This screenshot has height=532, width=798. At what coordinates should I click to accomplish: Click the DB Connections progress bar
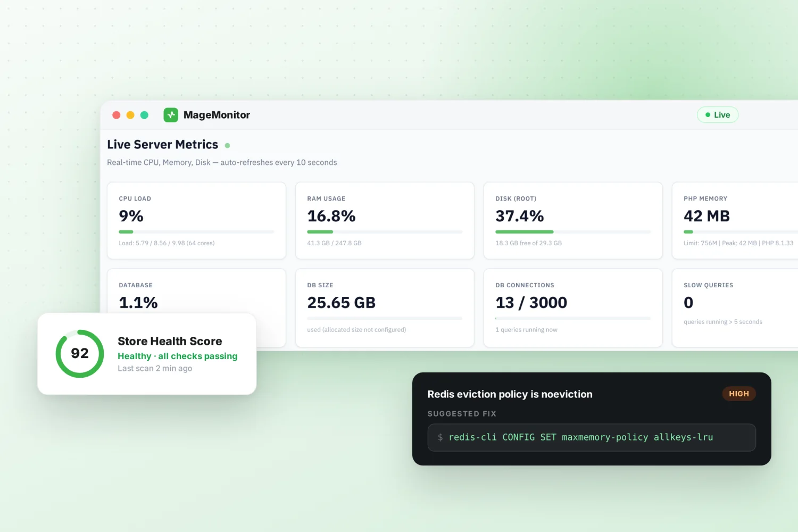coord(573,319)
